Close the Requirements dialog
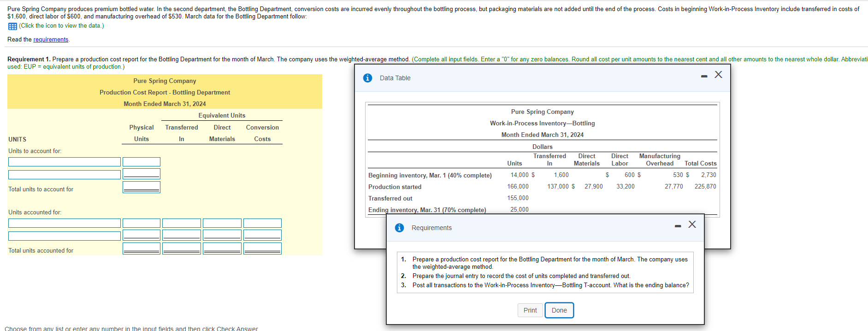The image size is (868, 331). tap(692, 225)
